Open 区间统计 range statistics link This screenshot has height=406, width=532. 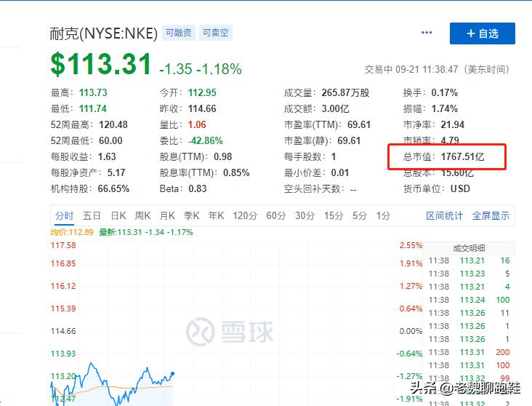(444, 215)
